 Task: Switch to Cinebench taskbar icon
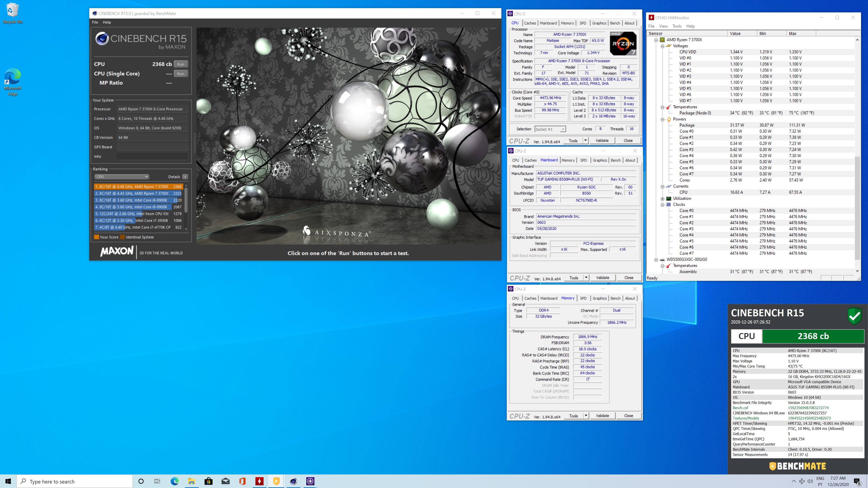293,481
